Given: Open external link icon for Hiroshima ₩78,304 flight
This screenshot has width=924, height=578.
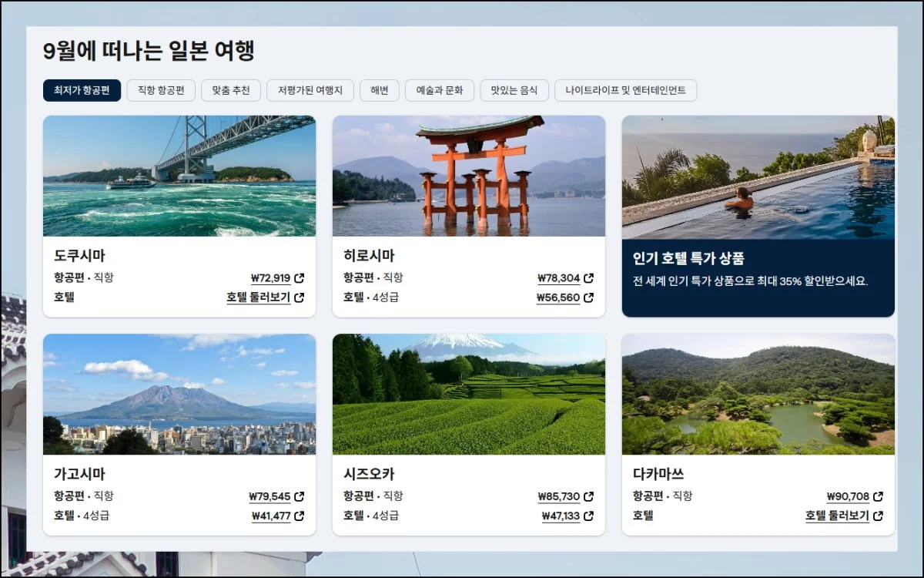Looking at the screenshot, I should (589, 278).
